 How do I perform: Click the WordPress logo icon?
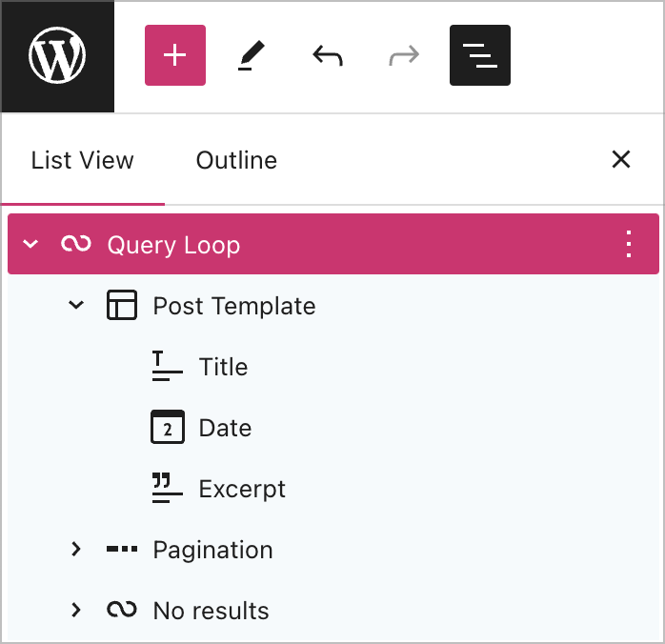click(x=57, y=56)
